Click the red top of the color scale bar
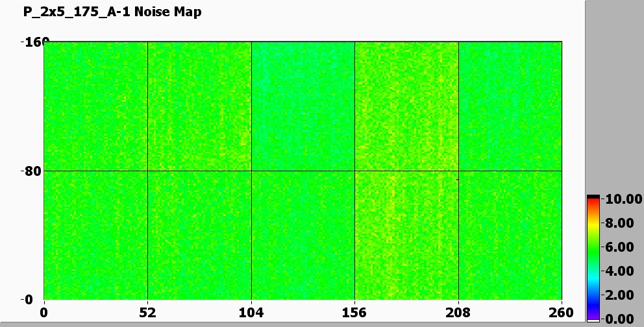Image resolution: width=644 pixels, height=327 pixels. pyautogui.click(x=593, y=202)
